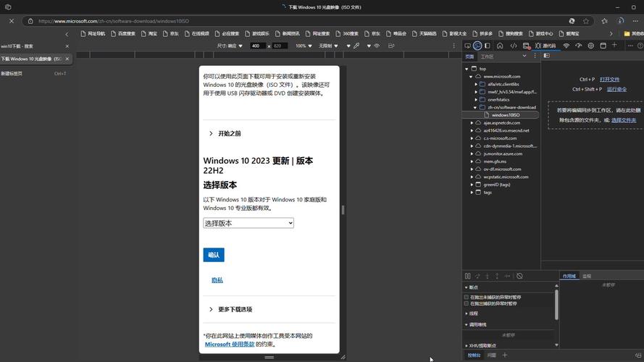Click the site info lock icon
Screen dimensions: 644x362
coord(30,21)
